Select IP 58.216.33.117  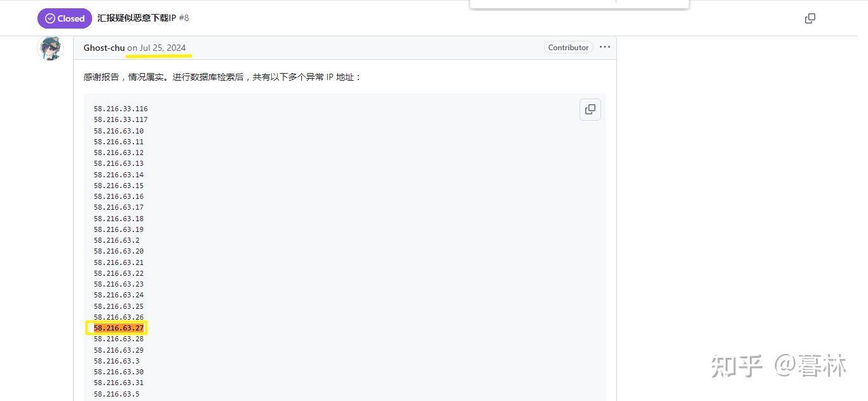(x=121, y=119)
